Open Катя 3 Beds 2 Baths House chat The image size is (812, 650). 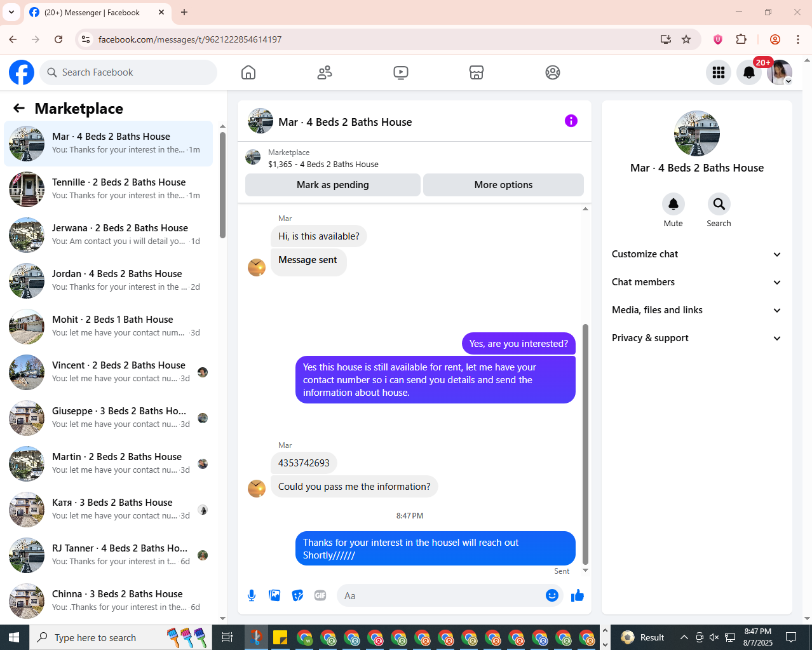(109, 510)
